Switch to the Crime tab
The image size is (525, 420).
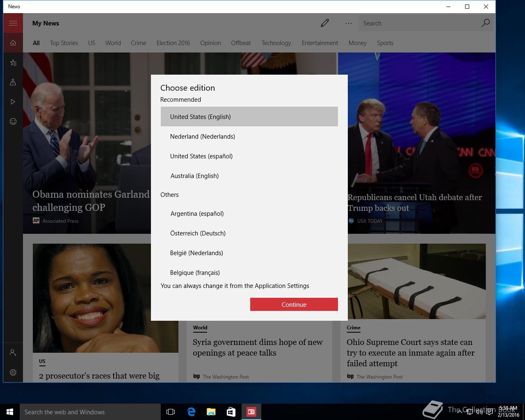(139, 43)
